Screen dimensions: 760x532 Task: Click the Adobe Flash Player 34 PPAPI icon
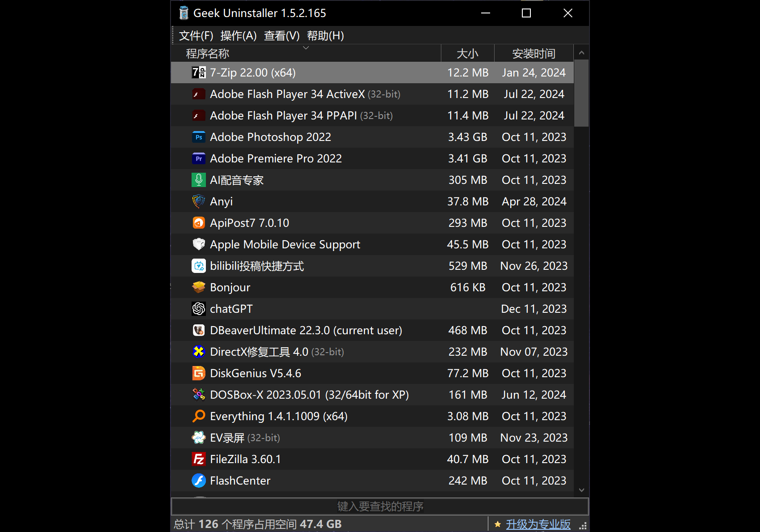pyautogui.click(x=199, y=115)
